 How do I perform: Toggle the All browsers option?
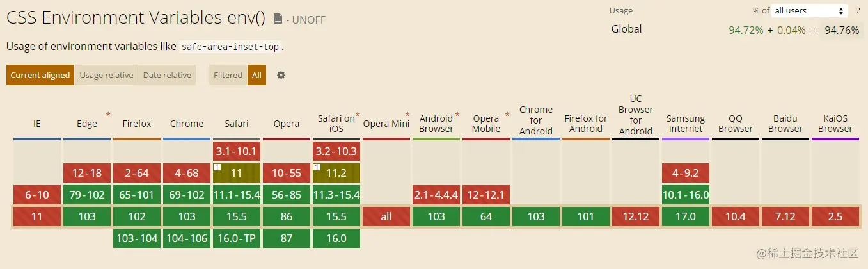[x=256, y=75]
